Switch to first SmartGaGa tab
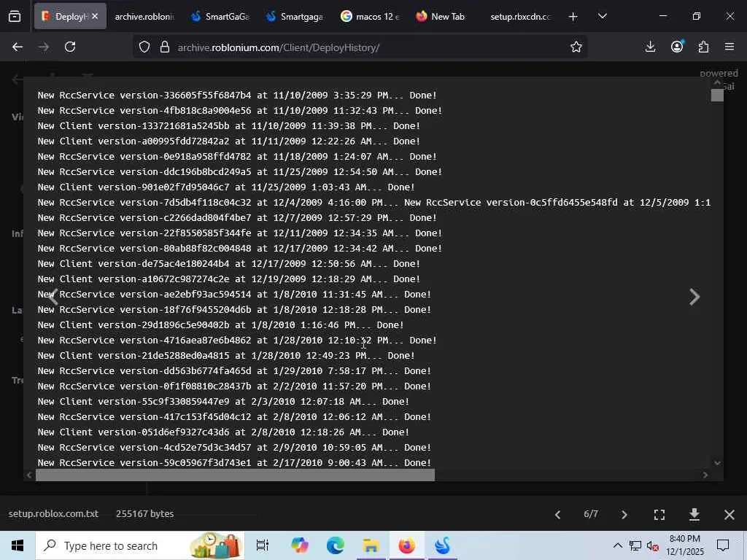This screenshot has height=560, width=747. pos(220,17)
